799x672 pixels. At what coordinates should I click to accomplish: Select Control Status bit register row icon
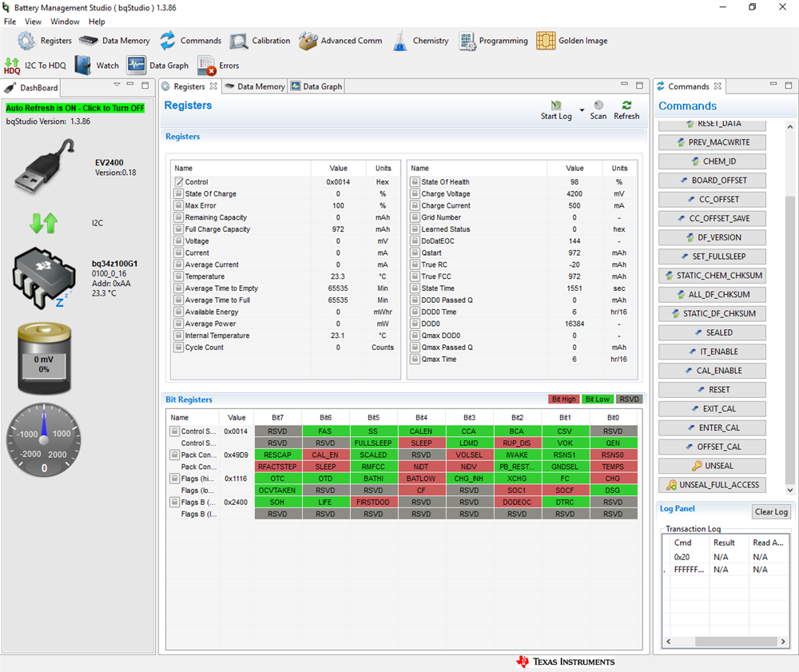tap(173, 431)
